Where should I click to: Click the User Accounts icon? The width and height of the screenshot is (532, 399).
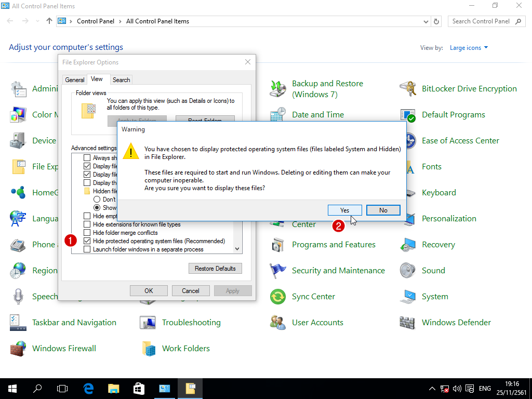click(x=278, y=323)
